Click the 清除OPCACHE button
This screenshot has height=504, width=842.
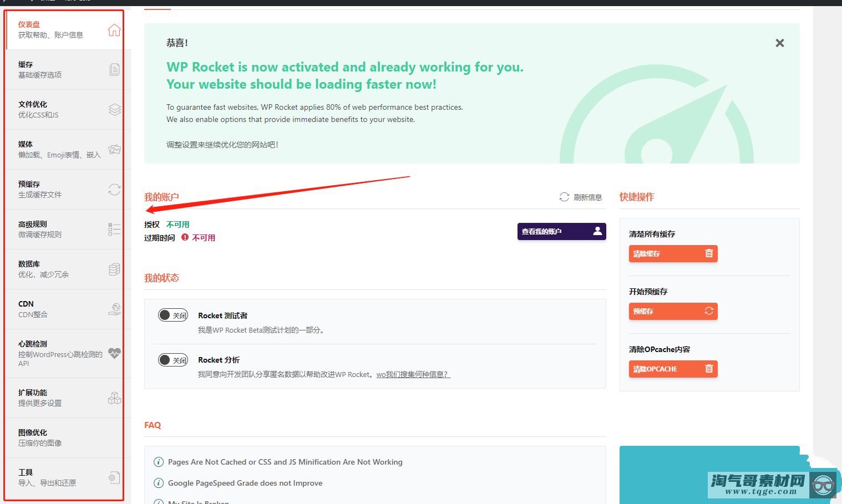673,369
